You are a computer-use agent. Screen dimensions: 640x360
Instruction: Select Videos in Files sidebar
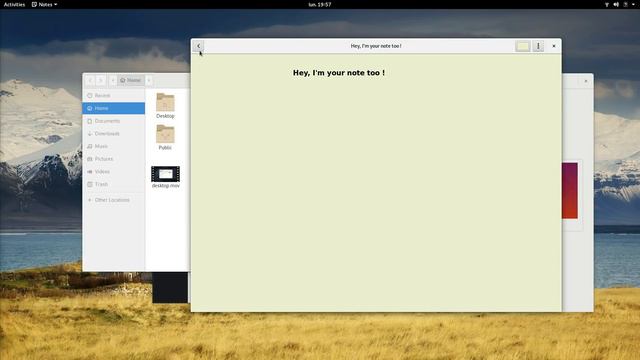113,172
